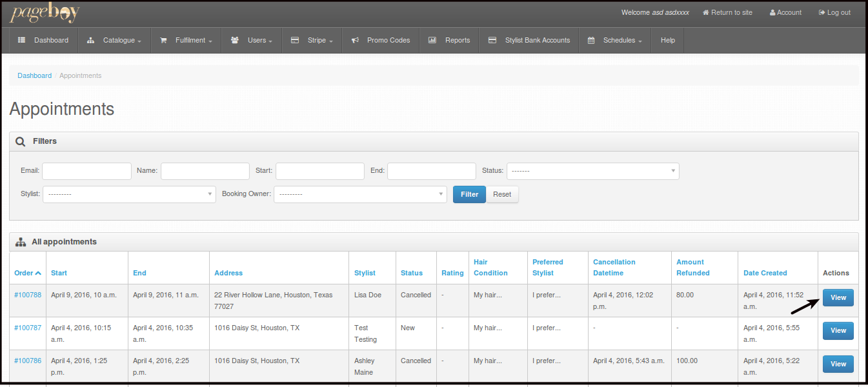Click Log out
Screen dimensions: 868x387
834,12
